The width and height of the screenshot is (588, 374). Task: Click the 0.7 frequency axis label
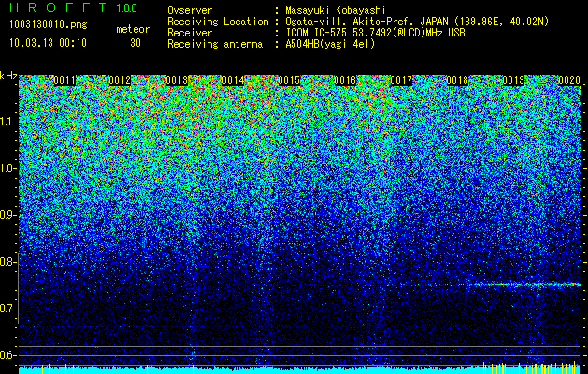pyautogui.click(x=8, y=309)
